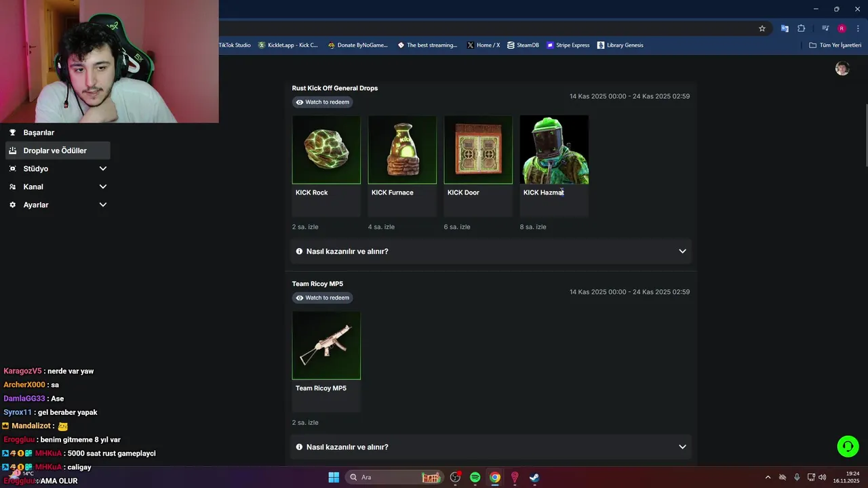This screenshot has height=488, width=868.
Task: Open Google Chrome from the taskbar
Action: coord(495,477)
